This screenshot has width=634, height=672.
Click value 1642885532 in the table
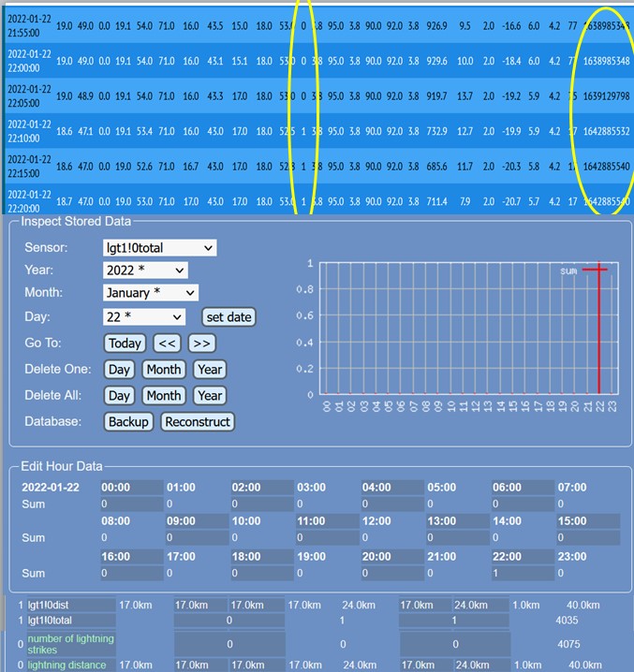pyautogui.click(x=606, y=131)
